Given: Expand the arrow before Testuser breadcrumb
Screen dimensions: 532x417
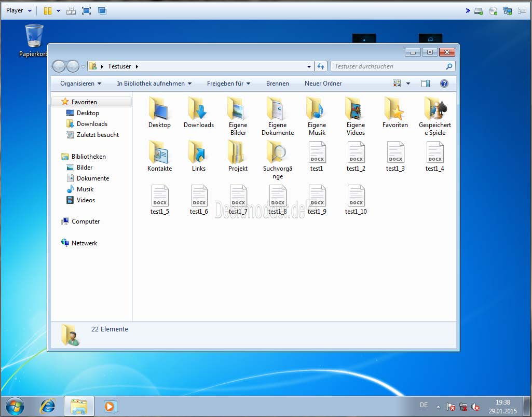Looking at the screenshot, I should pos(102,66).
